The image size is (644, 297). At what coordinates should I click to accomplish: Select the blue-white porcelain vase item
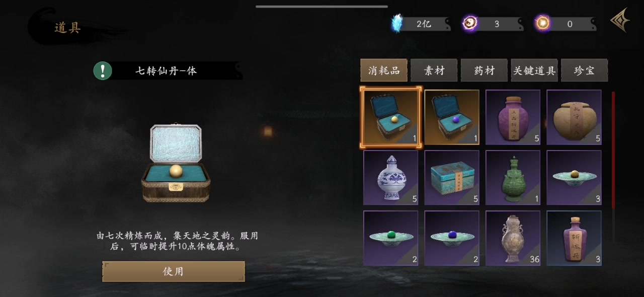coord(390,178)
